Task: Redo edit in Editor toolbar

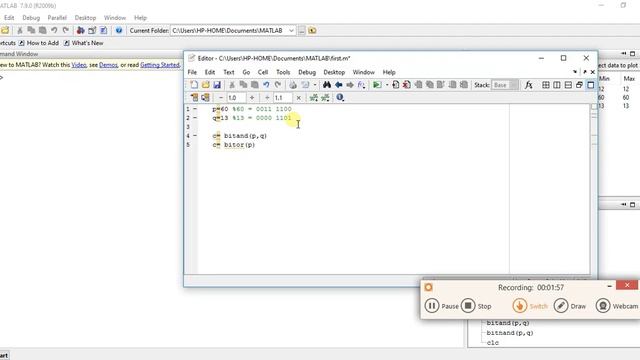Action: coord(278,85)
